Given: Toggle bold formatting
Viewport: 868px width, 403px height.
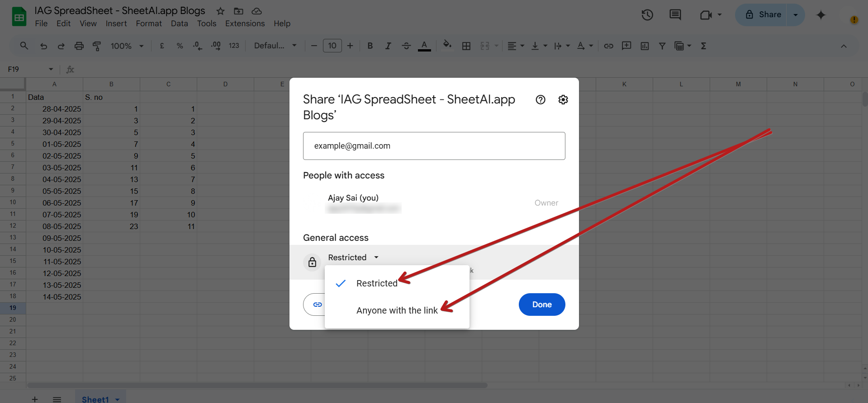Looking at the screenshot, I should click(x=370, y=46).
